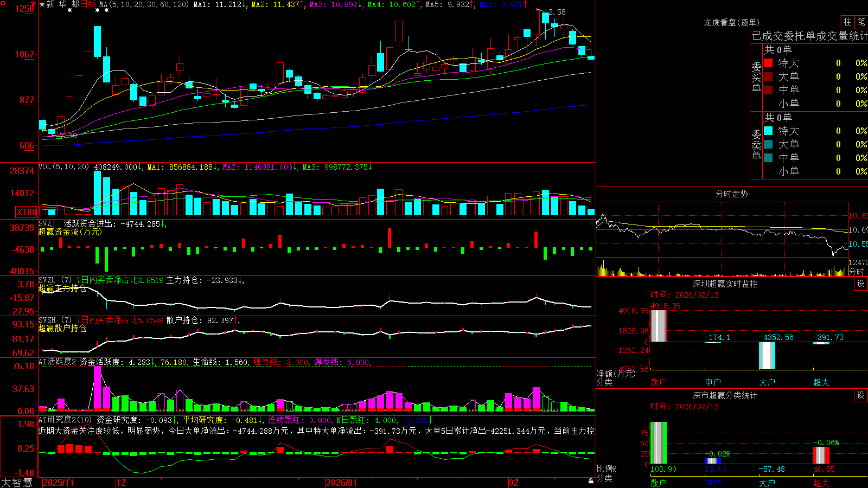868x488 pixels.
Task: Open 设 settings for 深市超赢分类统计
Action: click(861, 395)
